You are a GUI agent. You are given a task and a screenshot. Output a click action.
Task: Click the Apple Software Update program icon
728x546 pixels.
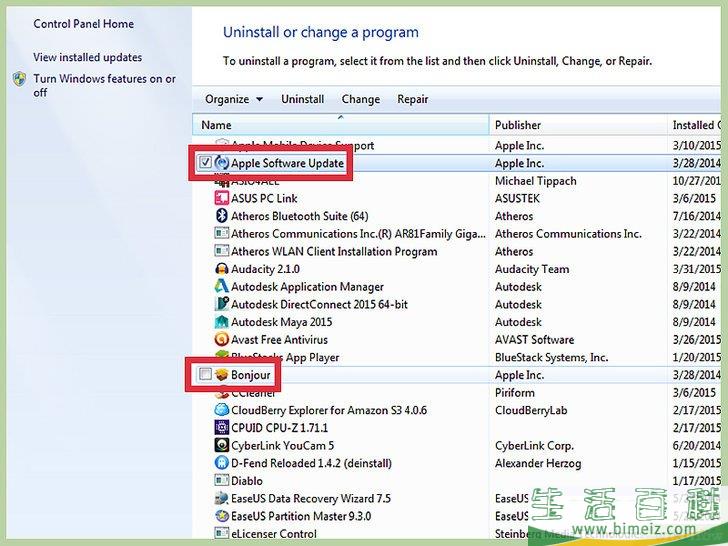pos(222,162)
